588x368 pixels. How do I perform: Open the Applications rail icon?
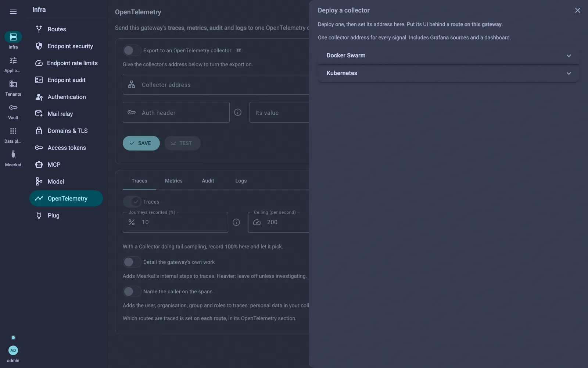click(x=13, y=60)
